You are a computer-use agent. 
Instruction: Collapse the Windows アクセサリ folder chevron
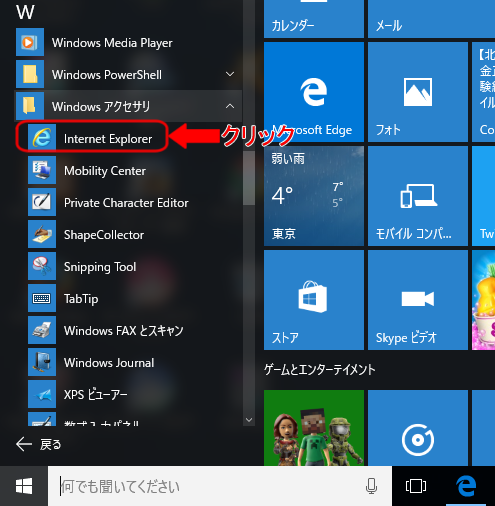(x=230, y=106)
